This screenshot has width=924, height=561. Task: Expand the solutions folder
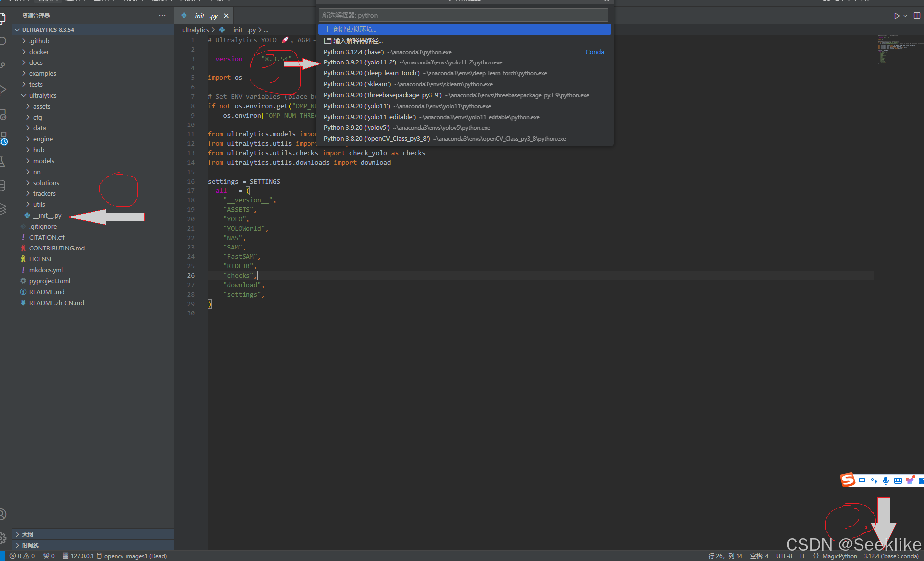pyautogui.click(x=93, y=183)
